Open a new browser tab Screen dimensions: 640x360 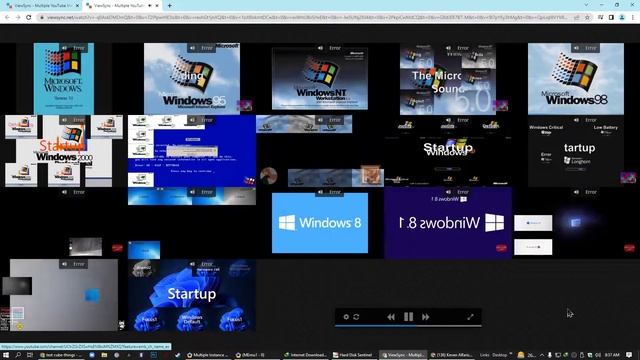click(169, 6)
